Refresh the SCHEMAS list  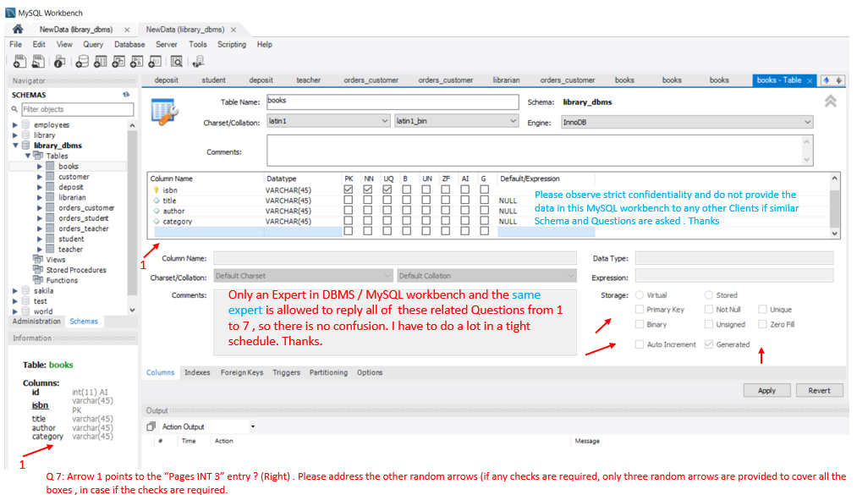tap(126, 95)
